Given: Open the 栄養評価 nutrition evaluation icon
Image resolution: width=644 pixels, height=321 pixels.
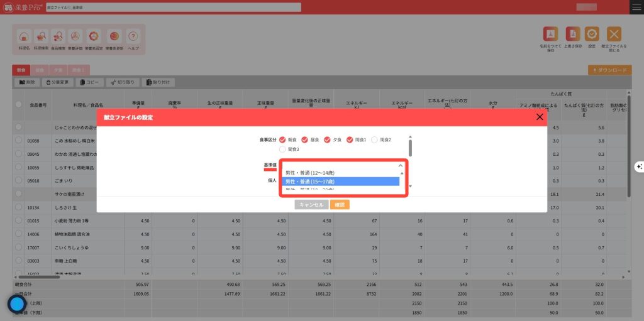Looking at the screenshot, I should tap(75, 36).
